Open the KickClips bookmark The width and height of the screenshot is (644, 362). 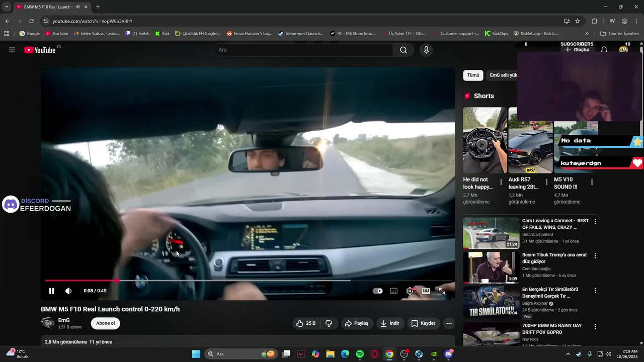pos(497,34)
